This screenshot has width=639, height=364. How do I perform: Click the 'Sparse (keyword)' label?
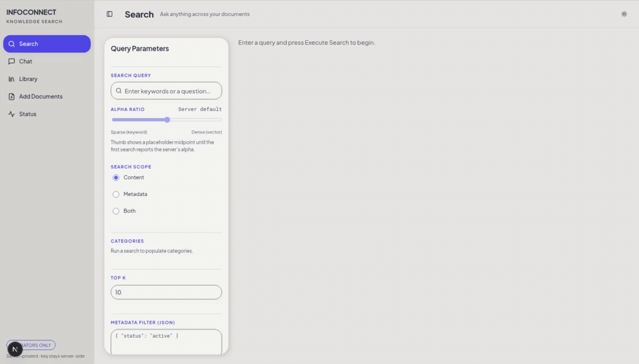pos(129,132)
